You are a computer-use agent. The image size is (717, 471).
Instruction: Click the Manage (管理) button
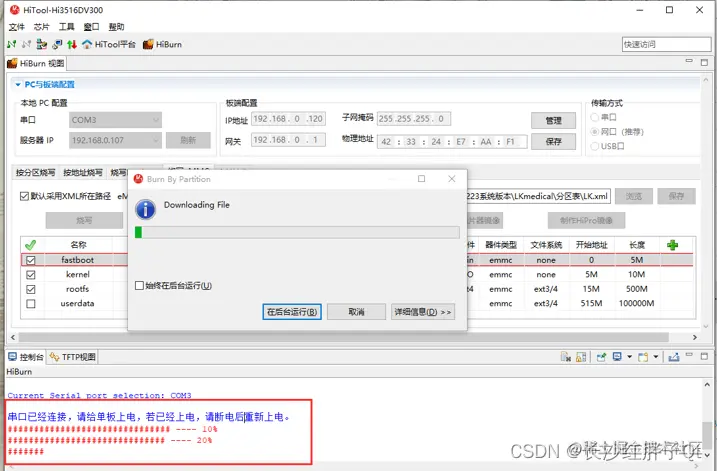point(553,120)
